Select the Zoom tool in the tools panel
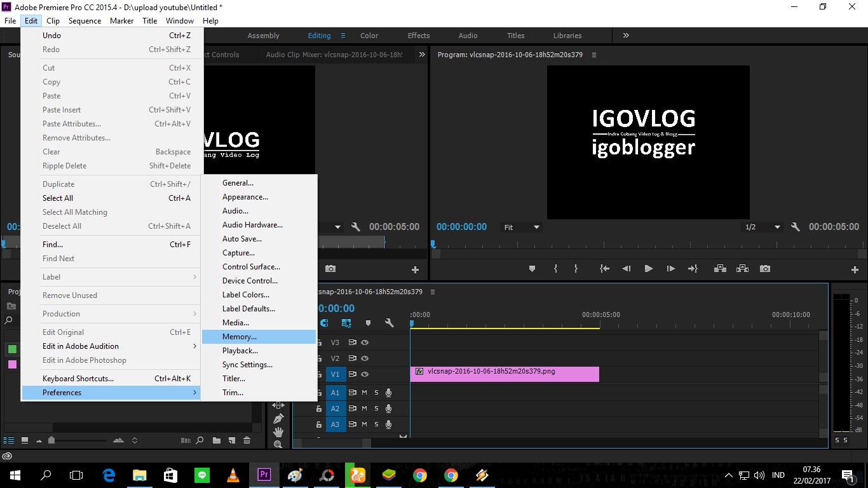 tap(278, 444)
